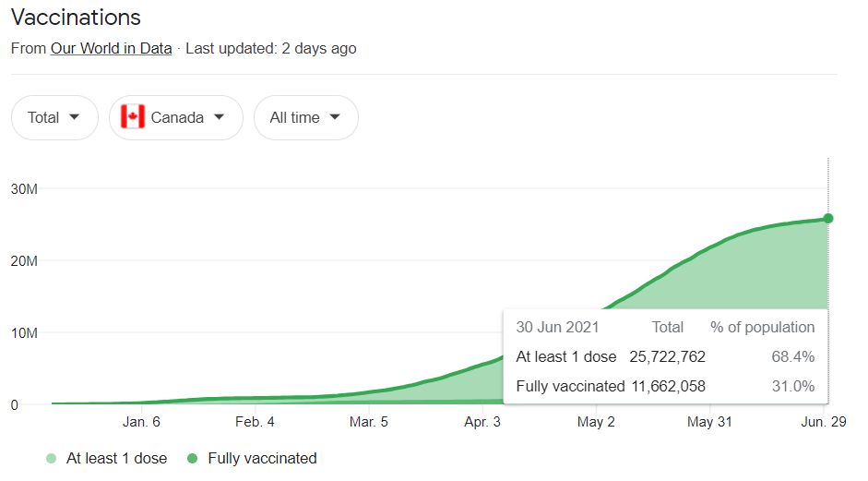Click the data point marker at chart's end
This screenshot has height=481, width=868.
click(828, 218)
